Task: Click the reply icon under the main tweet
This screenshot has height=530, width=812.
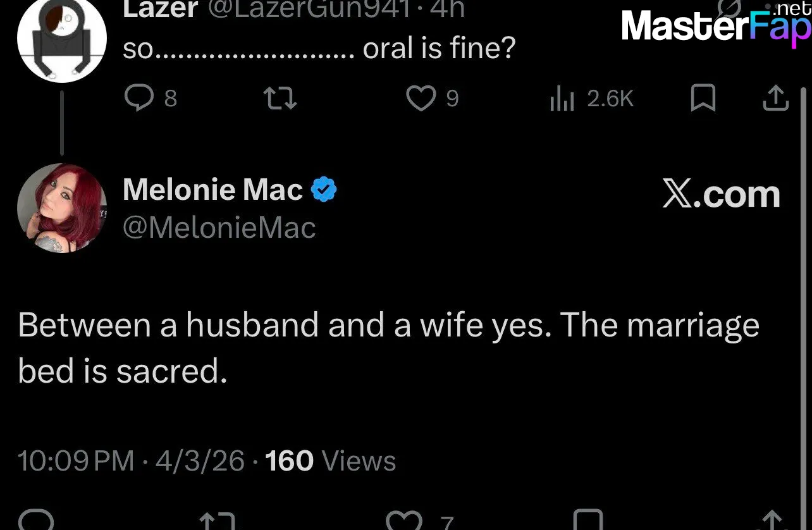Action: (35, 521)
